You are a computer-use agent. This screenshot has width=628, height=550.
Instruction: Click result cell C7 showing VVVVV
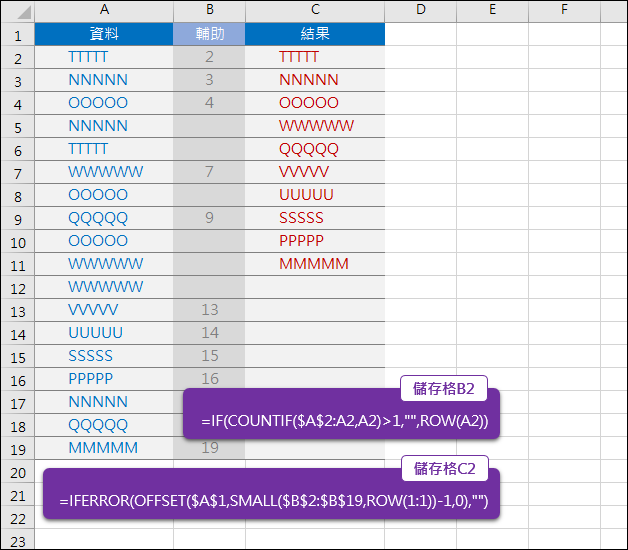click(315, 172)
